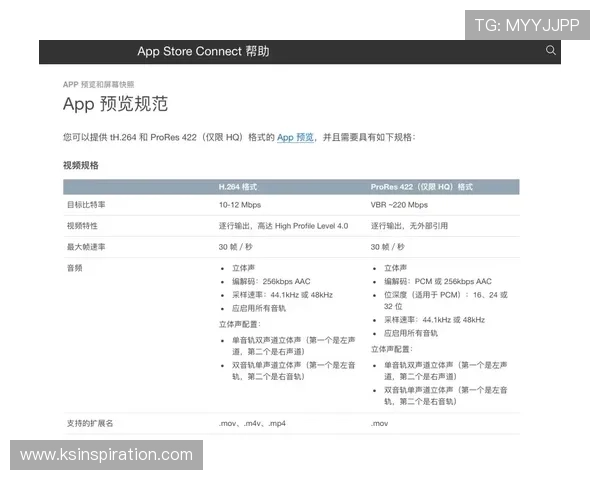
Task: Click the www.ksinspiration.com watermark banner
Action: (x=106, y=455)
